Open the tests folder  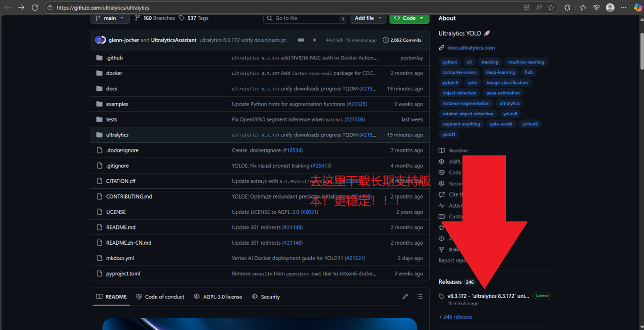click(x=112, y=119)
